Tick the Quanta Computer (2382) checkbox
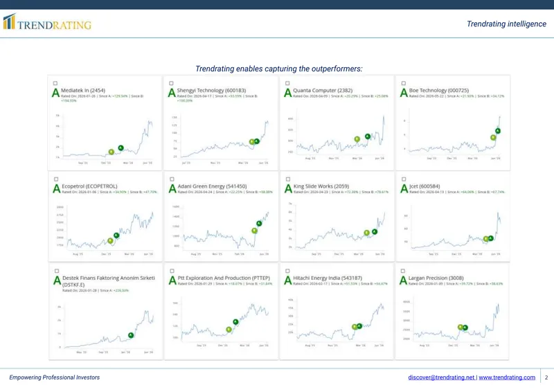The width and height of the screenshot is (554, 392). tap(287, 83)
